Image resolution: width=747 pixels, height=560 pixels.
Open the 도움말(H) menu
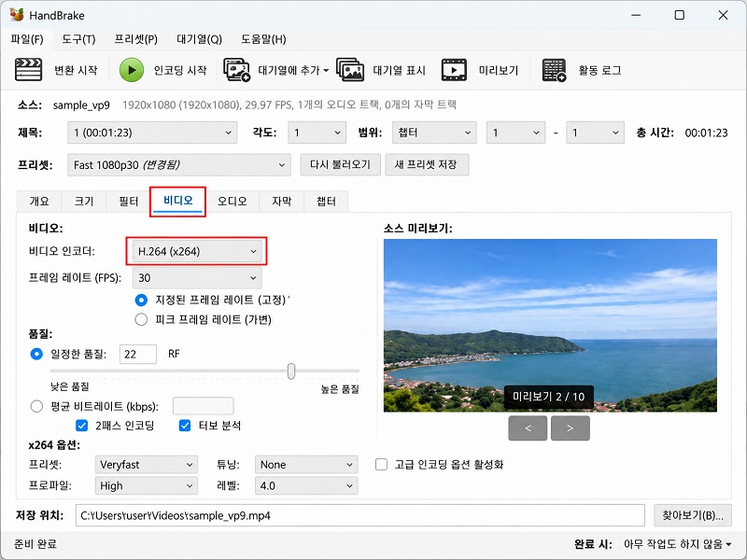(263, 39)
